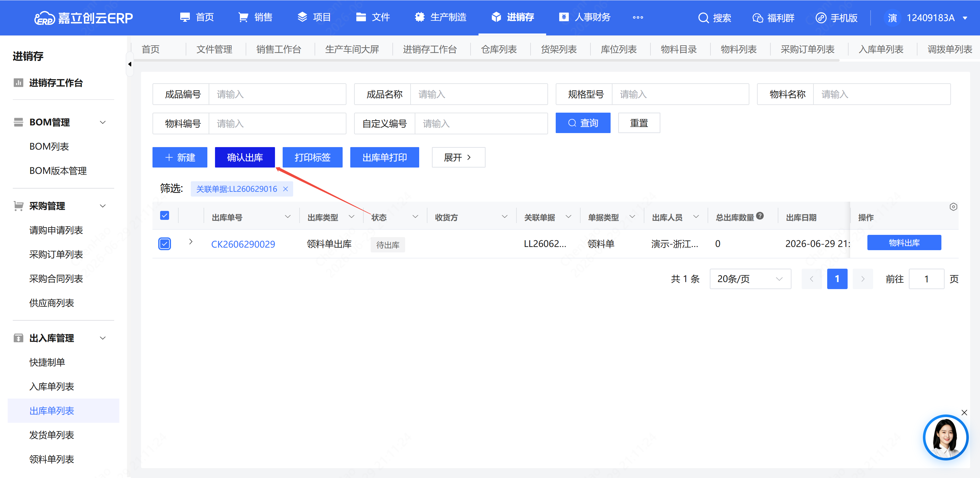Open the 状态 column filter dropdown
The height and width of the screenshot is (478, 980).
[x=415, y=217]
